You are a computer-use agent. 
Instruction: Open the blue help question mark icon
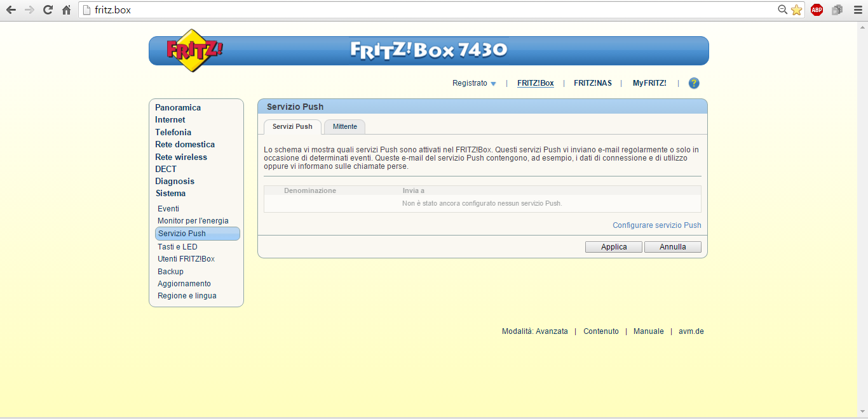coord(694,83)
